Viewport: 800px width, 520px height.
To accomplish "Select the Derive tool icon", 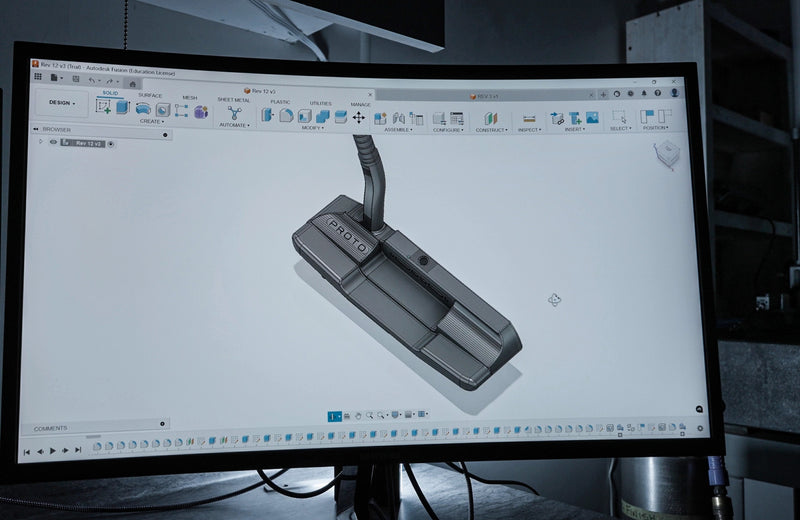I will 181,111.
